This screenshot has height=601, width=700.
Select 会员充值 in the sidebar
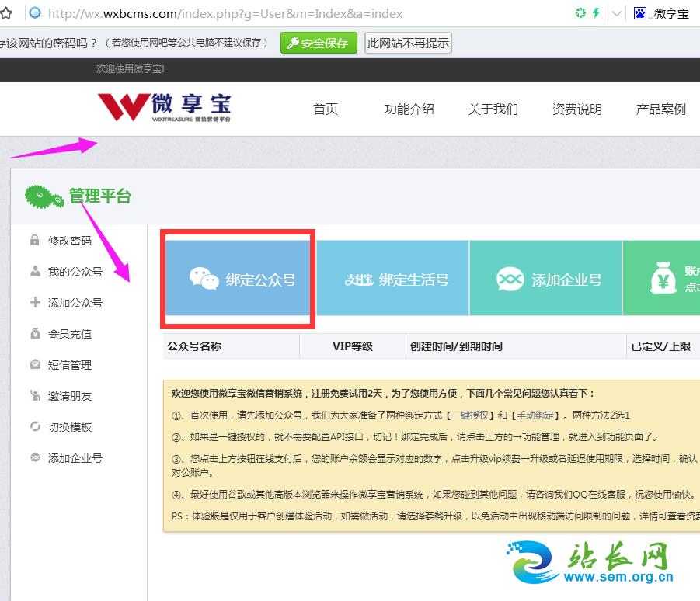70,334
